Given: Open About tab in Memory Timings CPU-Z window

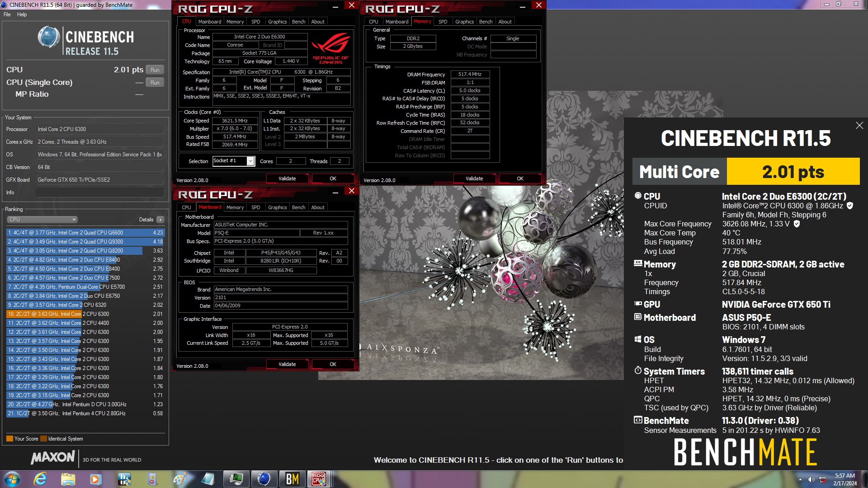Looking at the screenshot, I should (505, 22).
